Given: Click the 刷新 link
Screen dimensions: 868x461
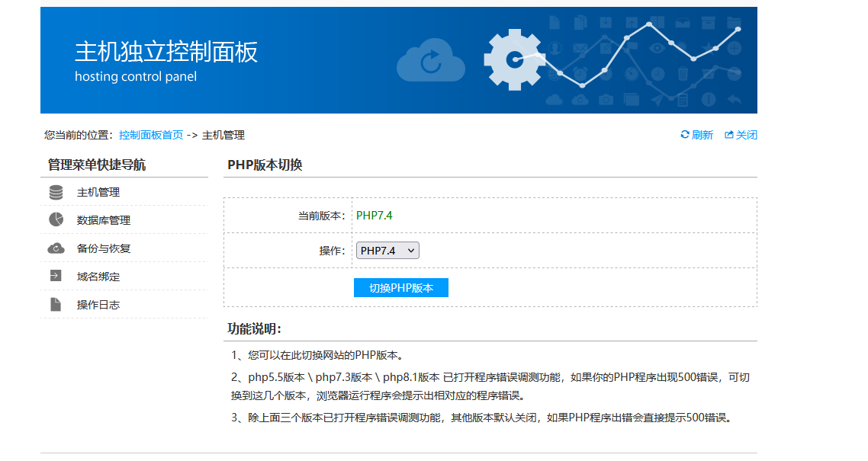Looking at the screenshot, I should (x=702, y=135).
